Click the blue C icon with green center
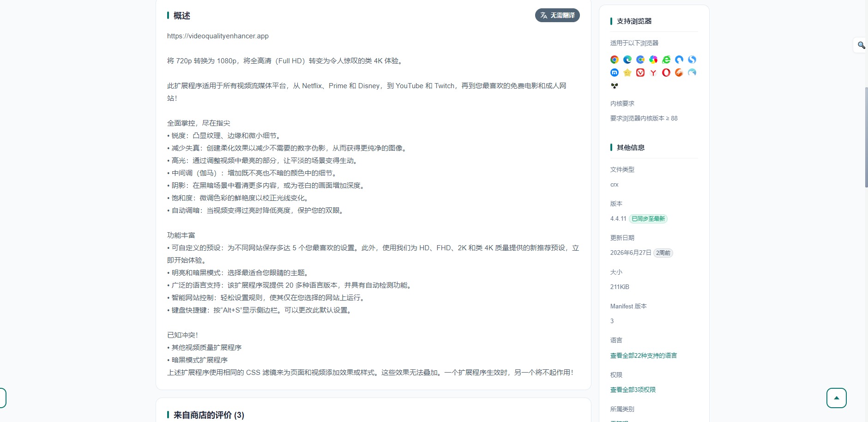The image size is (868, 422). (640, 60)
